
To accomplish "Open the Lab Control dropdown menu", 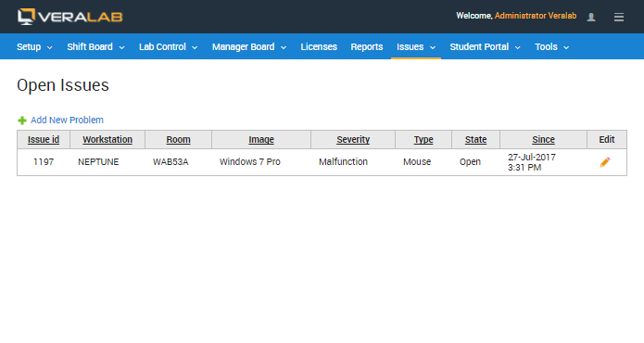I will point(168,47).
